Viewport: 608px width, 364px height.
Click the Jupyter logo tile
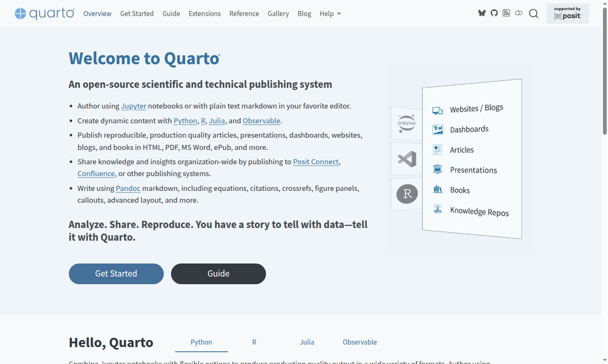coord(407,123)
